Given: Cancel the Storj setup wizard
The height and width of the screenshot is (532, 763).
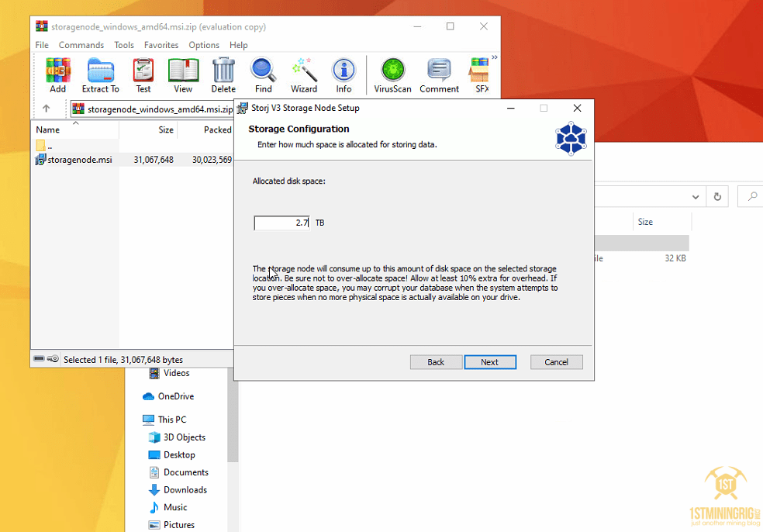Looking at the screenshot, I should [556, 362].
